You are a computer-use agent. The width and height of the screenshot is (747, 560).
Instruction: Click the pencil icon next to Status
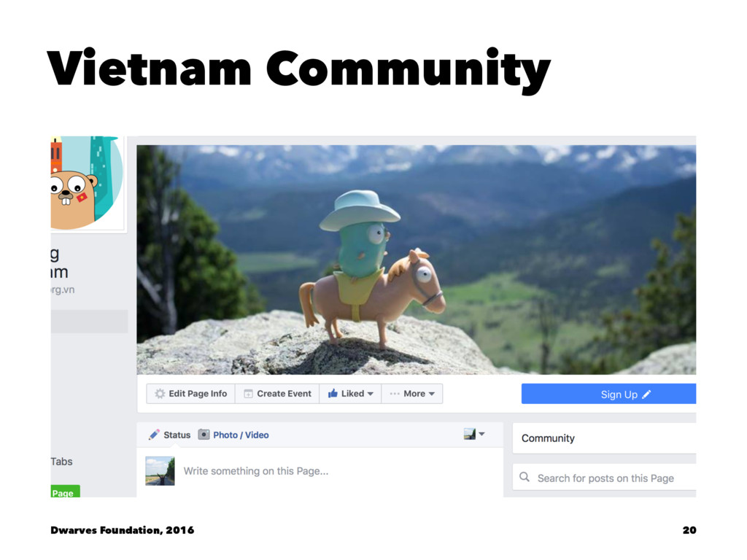(154, 435)
